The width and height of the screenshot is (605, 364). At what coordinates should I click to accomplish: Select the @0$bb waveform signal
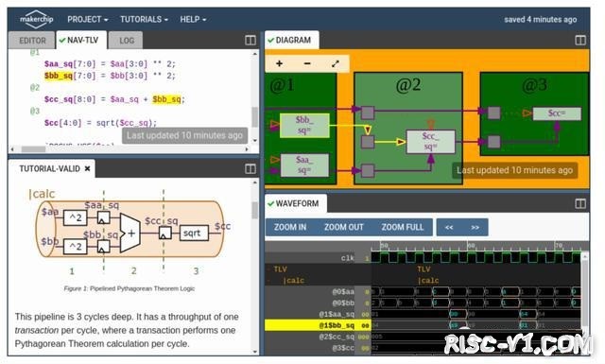[x=318, y=303]
